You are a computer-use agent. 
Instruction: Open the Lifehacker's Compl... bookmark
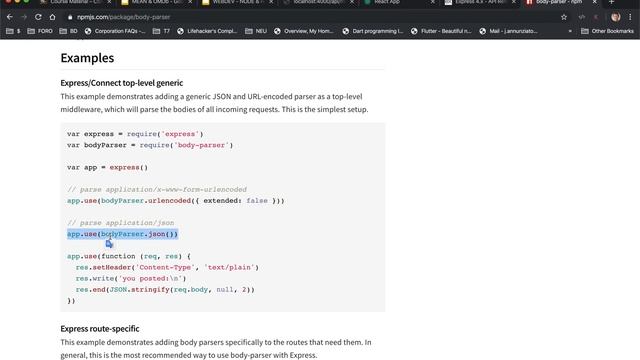point(207,31)
